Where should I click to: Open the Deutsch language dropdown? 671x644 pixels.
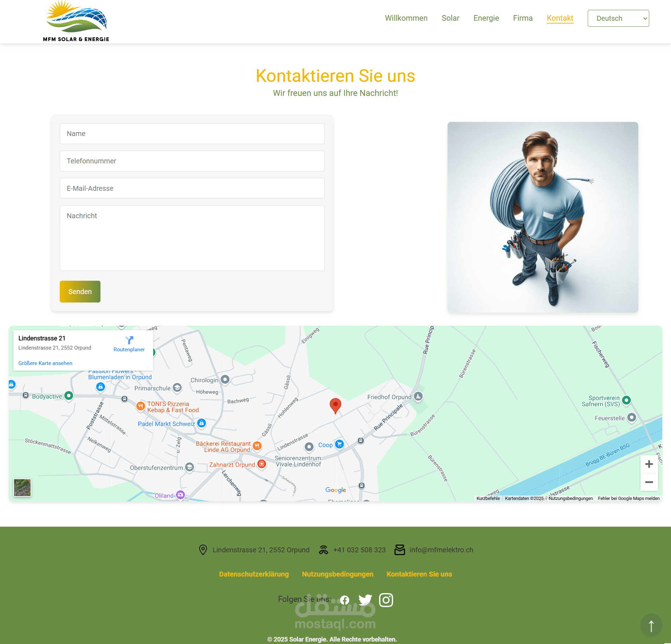coord(618,18)
